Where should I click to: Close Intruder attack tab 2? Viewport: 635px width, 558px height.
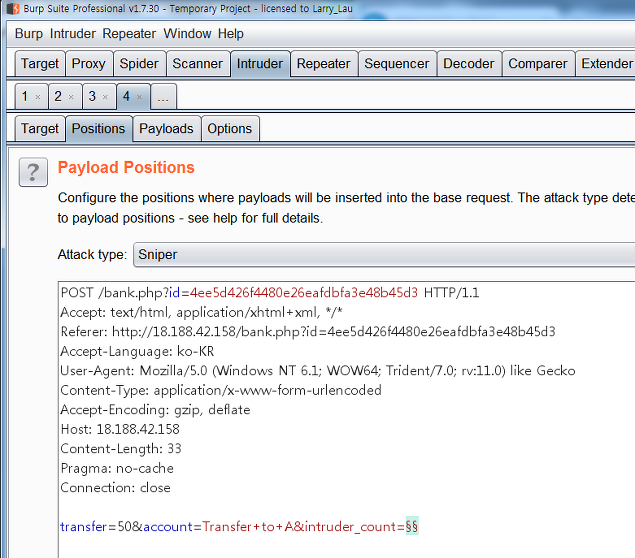[x=71, y=97]
